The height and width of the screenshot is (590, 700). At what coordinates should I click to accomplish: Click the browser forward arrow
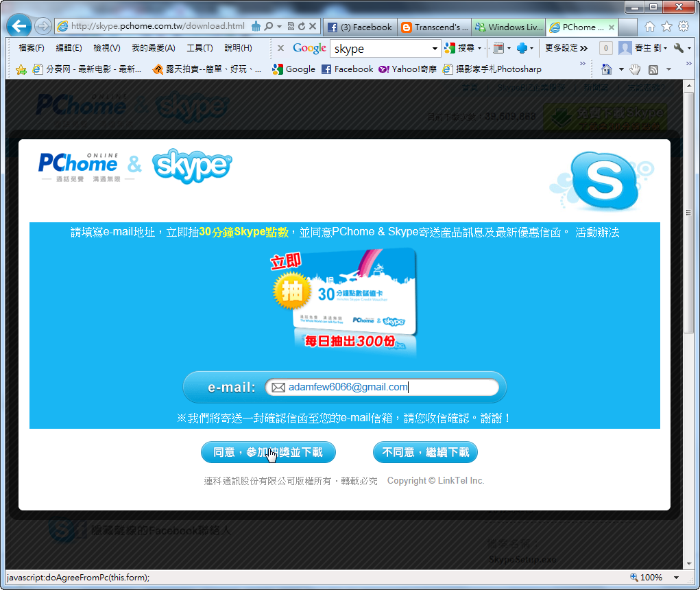(x=43, y=26)
